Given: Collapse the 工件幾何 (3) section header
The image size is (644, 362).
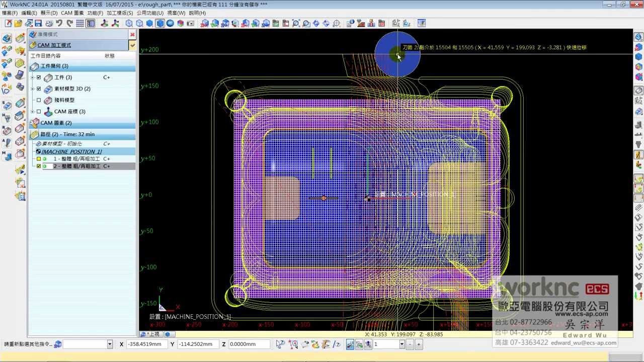Looking at the screenshot, I should tap(82, 66).
